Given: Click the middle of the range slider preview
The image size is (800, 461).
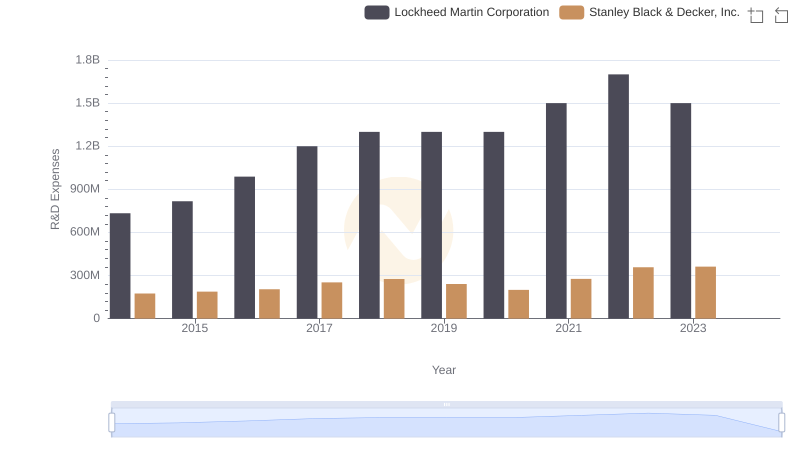Looking at the screenshot, I should click(x=446, y=424).
